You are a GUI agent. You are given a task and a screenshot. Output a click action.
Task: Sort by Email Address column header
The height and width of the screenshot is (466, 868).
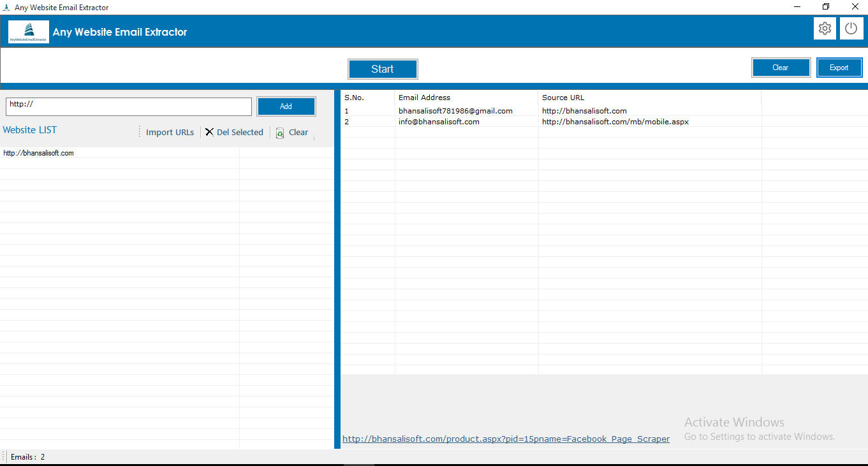click(424, 98)
